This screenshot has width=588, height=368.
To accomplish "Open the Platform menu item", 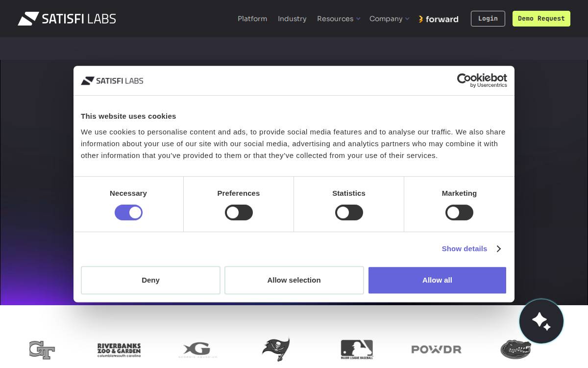I will click(252, 19).
